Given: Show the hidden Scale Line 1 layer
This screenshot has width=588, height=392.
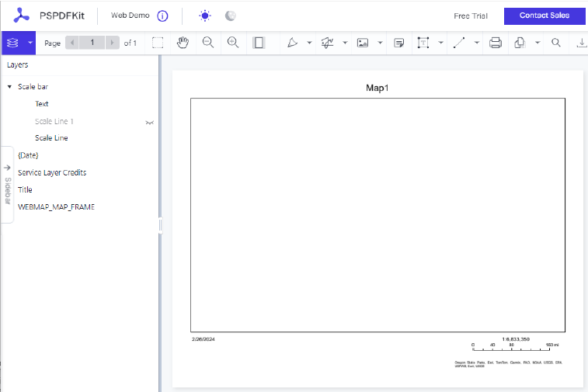Looking at the screenshot, I should [x=150, y=122].
